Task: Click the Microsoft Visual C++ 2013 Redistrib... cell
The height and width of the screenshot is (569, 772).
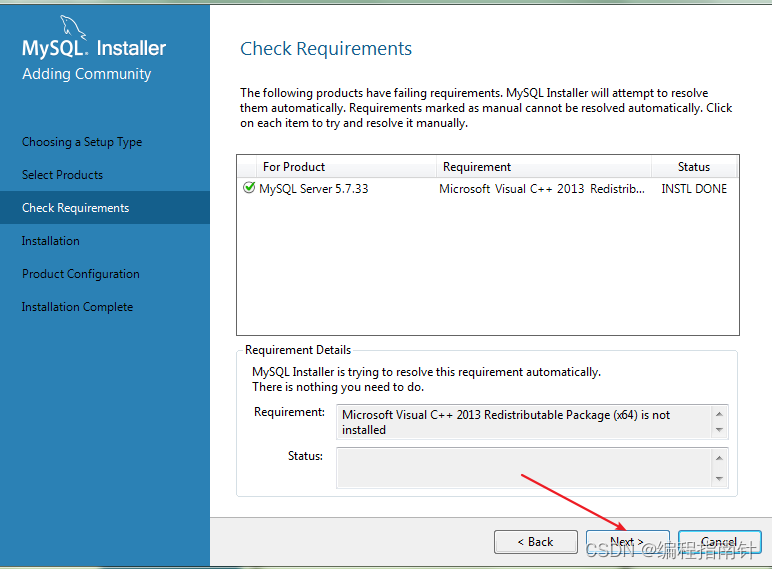Action: tap(542, 189)
